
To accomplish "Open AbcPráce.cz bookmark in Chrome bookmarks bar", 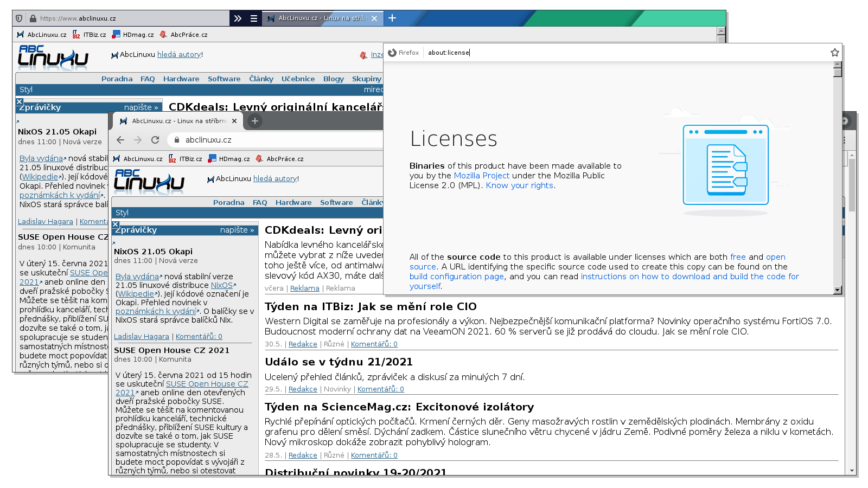I will click(279, 159).
